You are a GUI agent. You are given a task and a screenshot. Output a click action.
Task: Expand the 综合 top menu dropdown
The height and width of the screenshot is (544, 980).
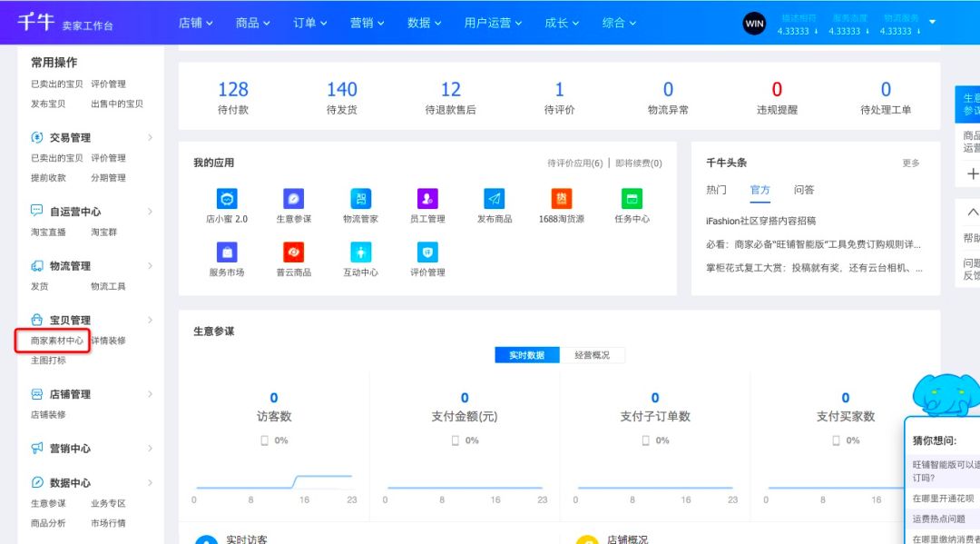coord(619,23)
